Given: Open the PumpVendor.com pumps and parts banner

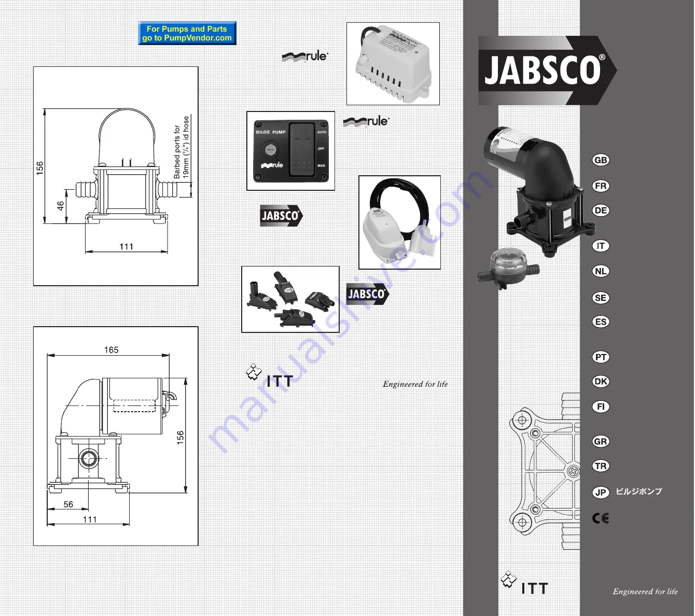Looking at the screenshot, I should pos(187,33).
